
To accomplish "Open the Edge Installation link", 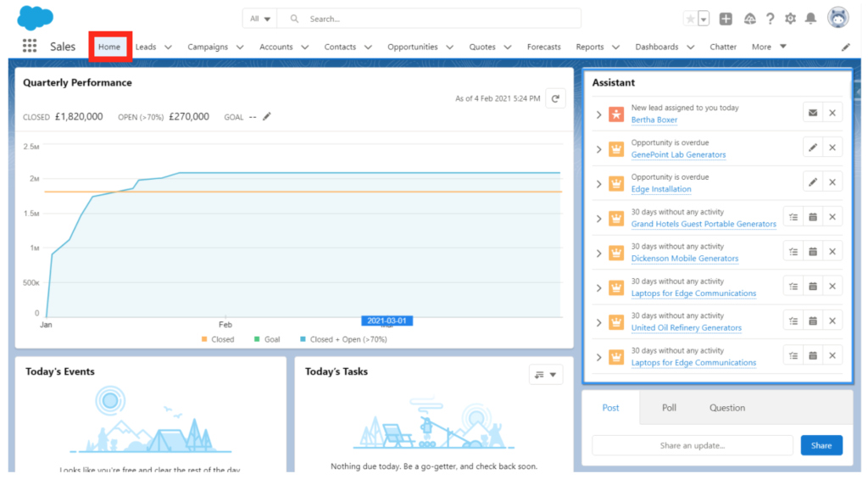I will [x=661, y=189].
